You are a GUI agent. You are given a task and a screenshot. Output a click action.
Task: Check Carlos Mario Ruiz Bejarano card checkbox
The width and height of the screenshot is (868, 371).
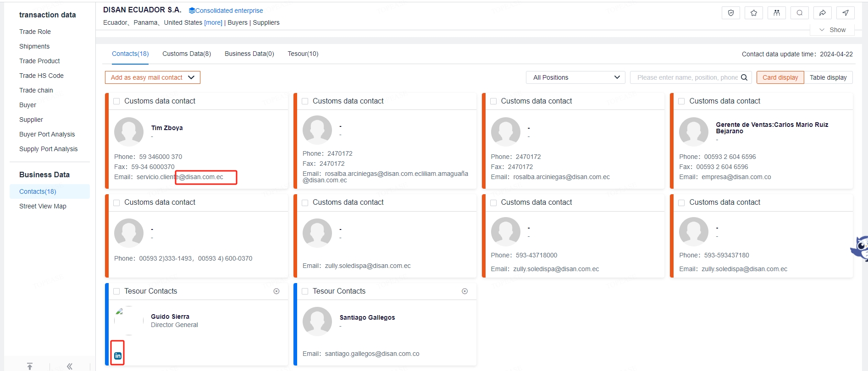(681, 101)
